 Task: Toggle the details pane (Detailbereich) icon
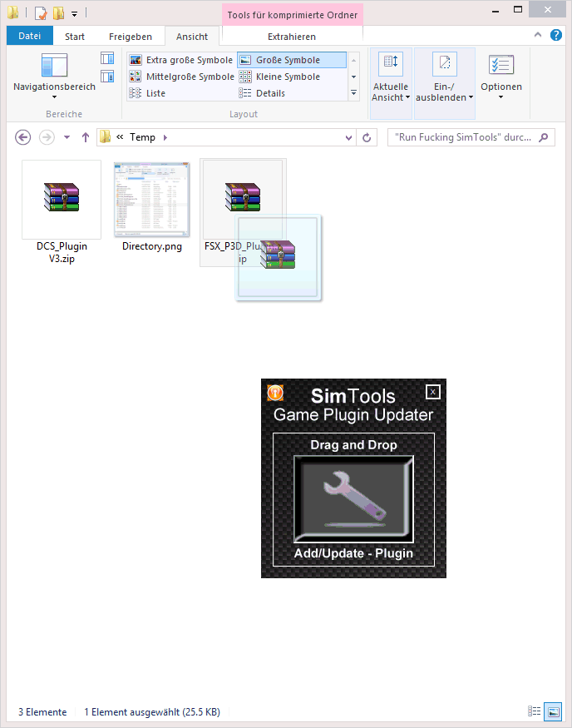107,77
